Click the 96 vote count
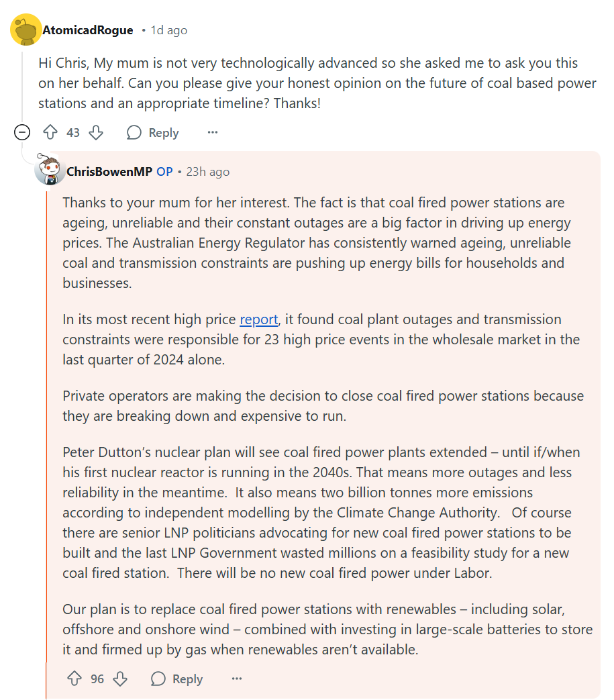Image resolution: width=614 pixels, height=700 pixels. click(97, 679)
